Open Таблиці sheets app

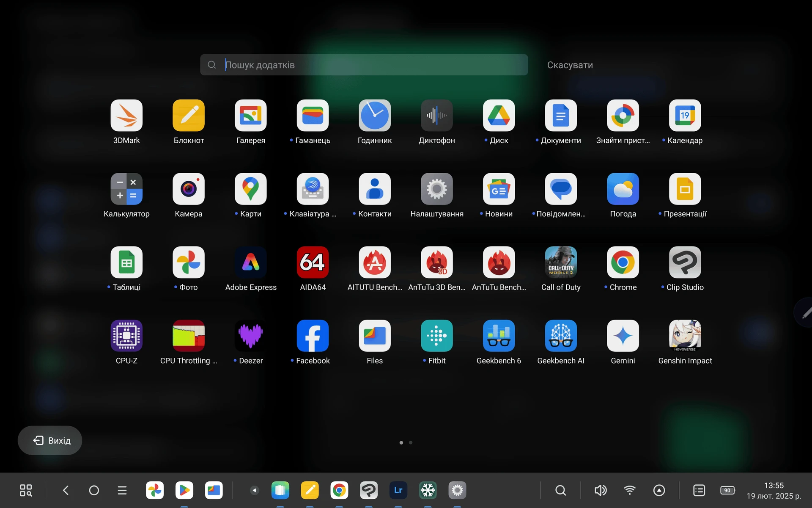[126, 262]
